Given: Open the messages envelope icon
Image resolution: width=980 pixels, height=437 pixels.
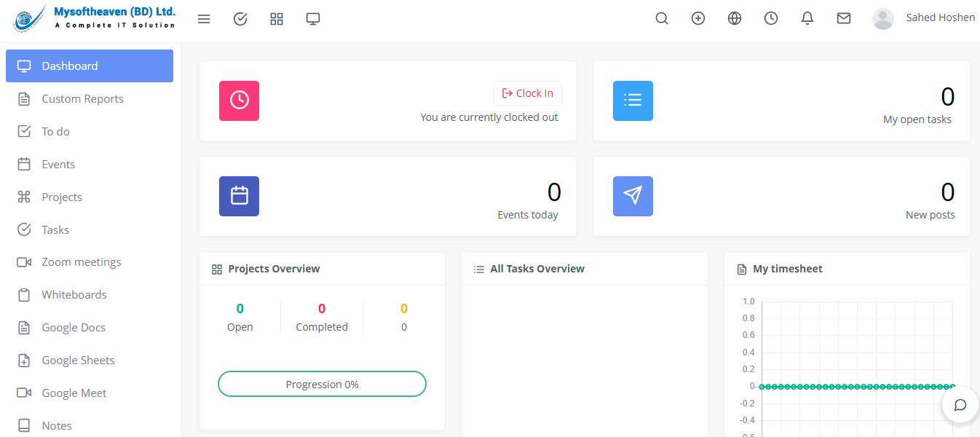Looking at the screenshot, I should pyautogui.click(x=844, y=19).
